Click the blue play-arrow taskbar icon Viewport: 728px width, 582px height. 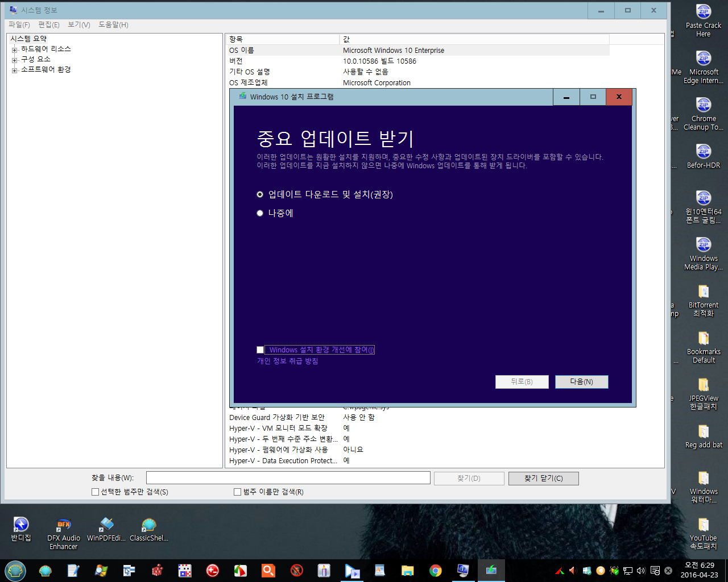(352, 571)
